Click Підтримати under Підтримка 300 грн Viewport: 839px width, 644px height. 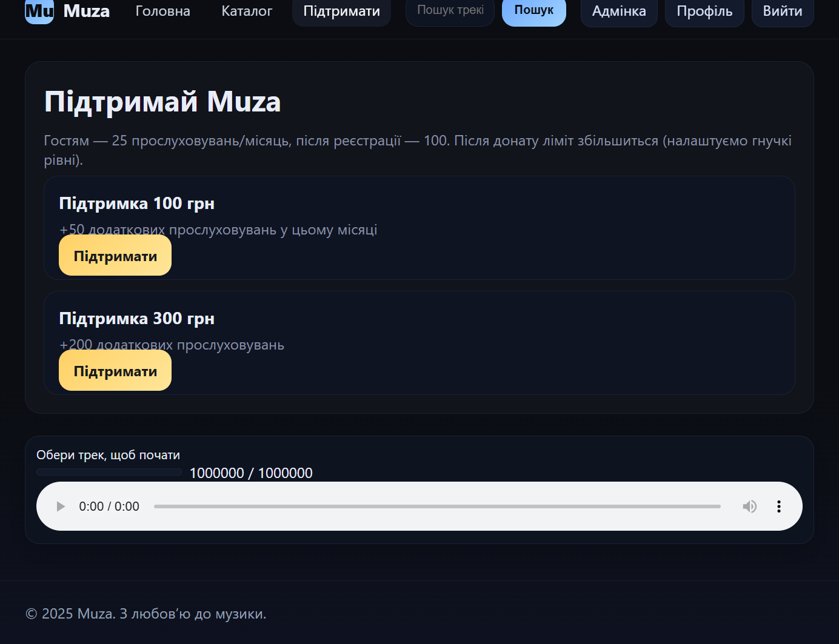pos(115,371)
